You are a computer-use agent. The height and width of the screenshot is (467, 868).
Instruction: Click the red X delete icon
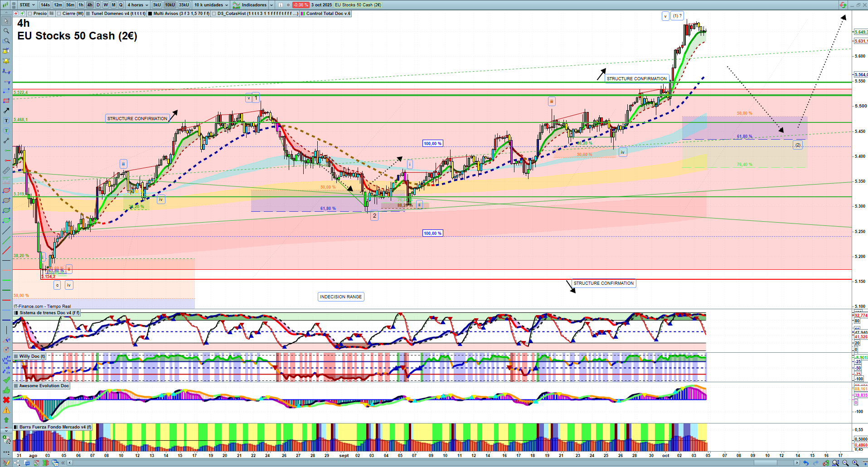click(6, 400)
